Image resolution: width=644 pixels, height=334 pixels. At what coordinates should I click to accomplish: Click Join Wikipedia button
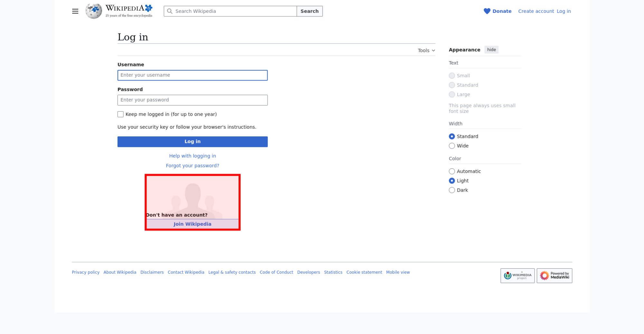(x=192, y=224)
